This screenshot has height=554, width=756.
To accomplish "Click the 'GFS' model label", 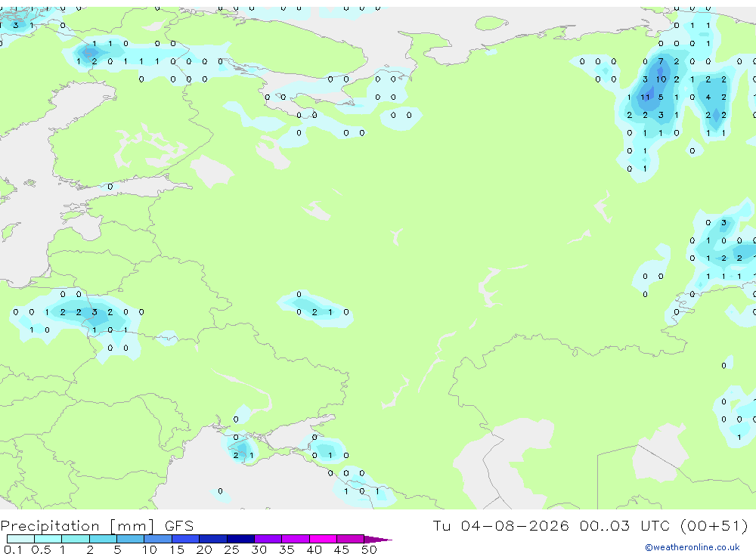I will point(179,526).
